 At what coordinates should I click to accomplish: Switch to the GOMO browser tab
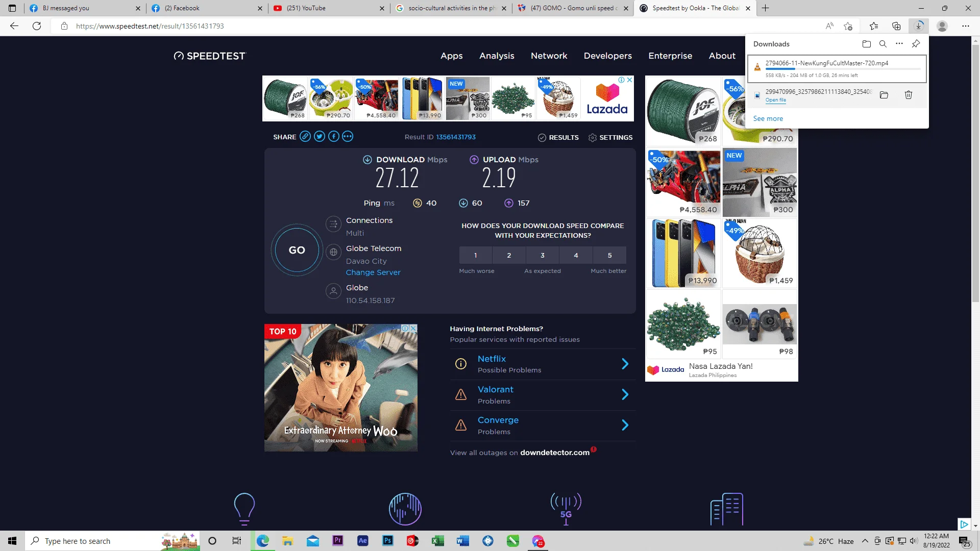573,8
